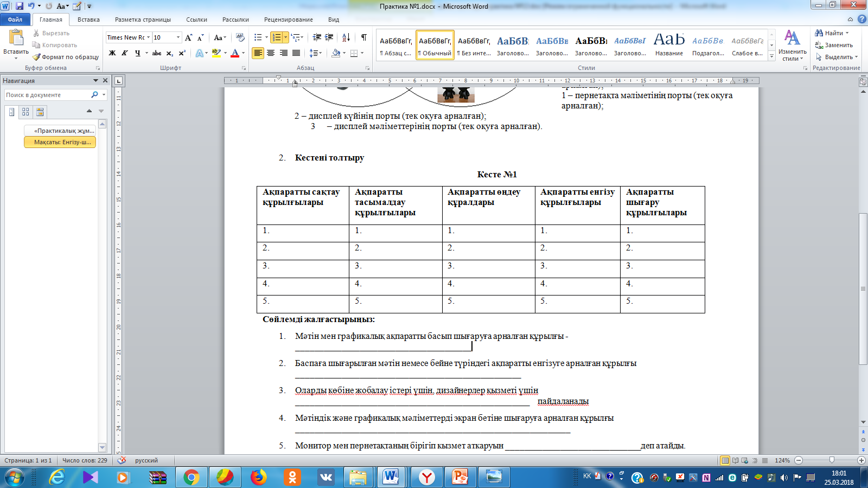The image size is (868, 488).
Task: Undo last action in quick access toolbar
Action: [x=31, y=6]
